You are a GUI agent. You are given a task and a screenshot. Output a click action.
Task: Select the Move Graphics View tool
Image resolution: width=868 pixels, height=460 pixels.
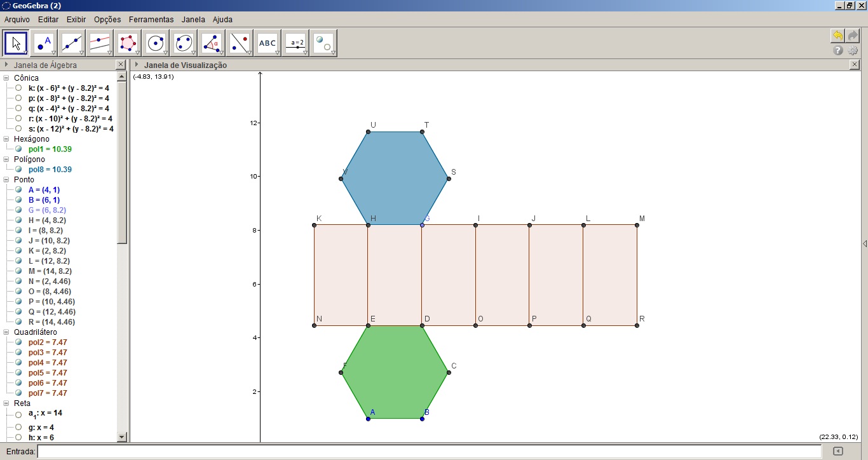pyautogui.click(x=324, y=43)
